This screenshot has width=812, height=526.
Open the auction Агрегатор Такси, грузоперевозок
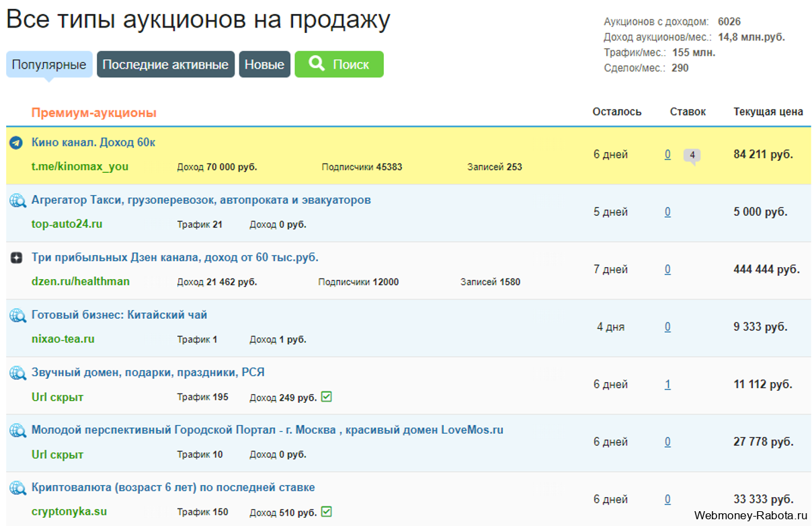[x=201, y=200]
